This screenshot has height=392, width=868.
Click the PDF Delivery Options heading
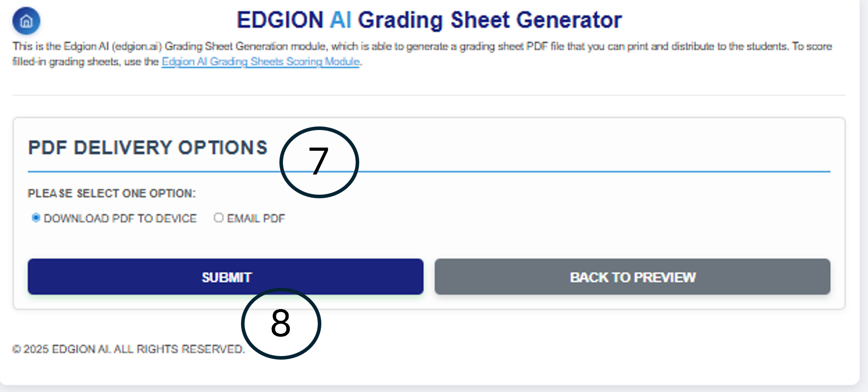148,148
